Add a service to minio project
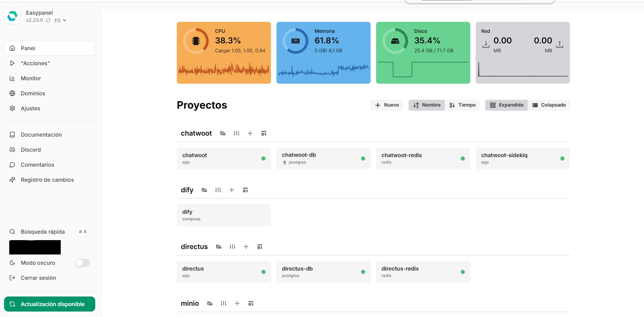The image size is (644, 317). click(x=237, y=303)
